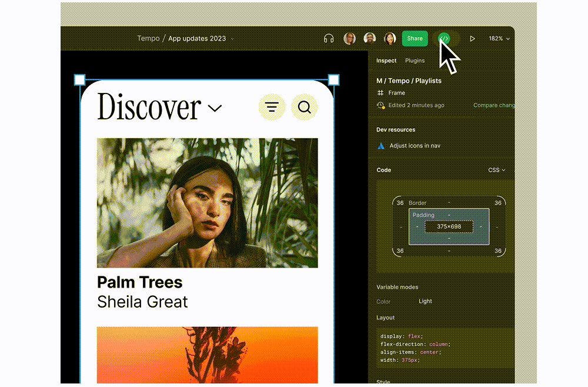Viewport: 588px width, 387px height.
Task: Open Compare changes link
Action: coord(494,105)
